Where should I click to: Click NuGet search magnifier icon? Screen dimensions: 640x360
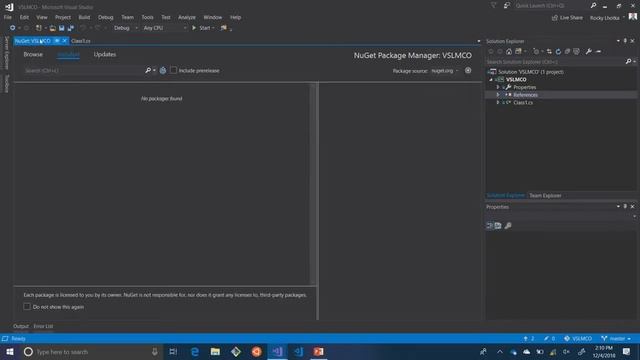(x=148, y=71)
